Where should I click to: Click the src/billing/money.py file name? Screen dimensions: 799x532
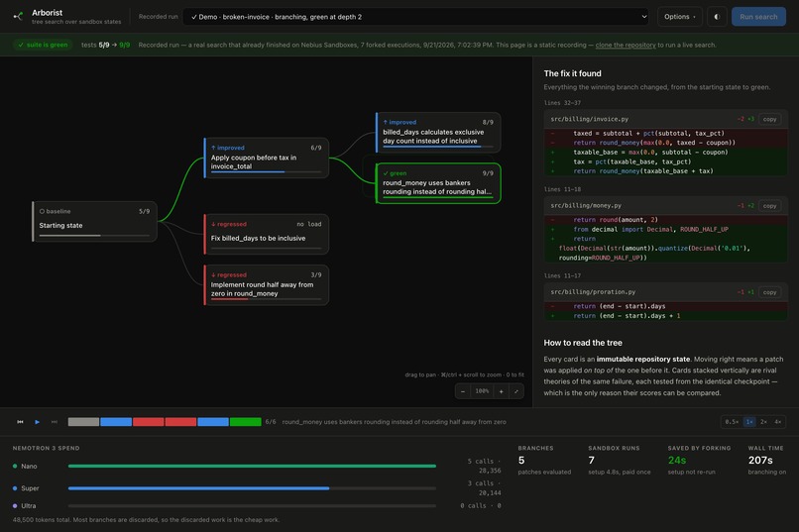tap(586, 206)
